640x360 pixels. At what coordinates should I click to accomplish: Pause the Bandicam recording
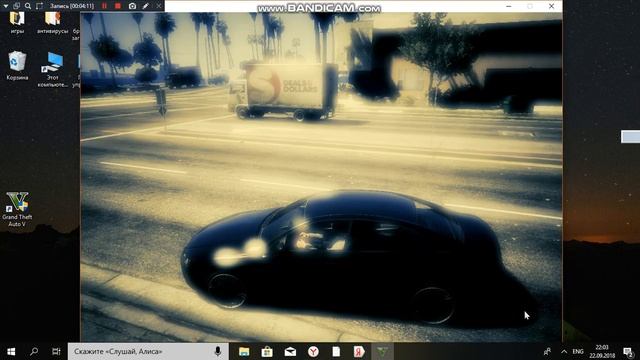104,6
